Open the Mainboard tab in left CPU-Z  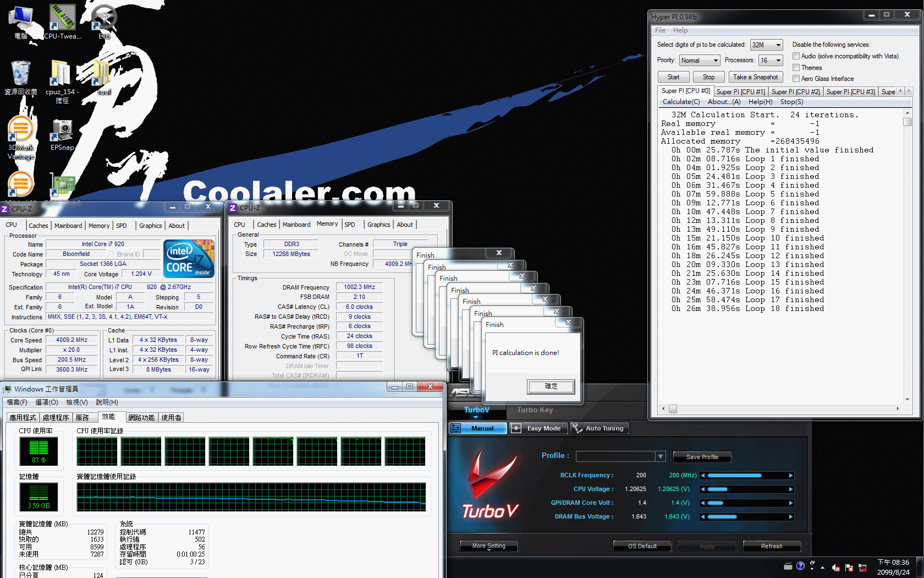click(68, 226)
